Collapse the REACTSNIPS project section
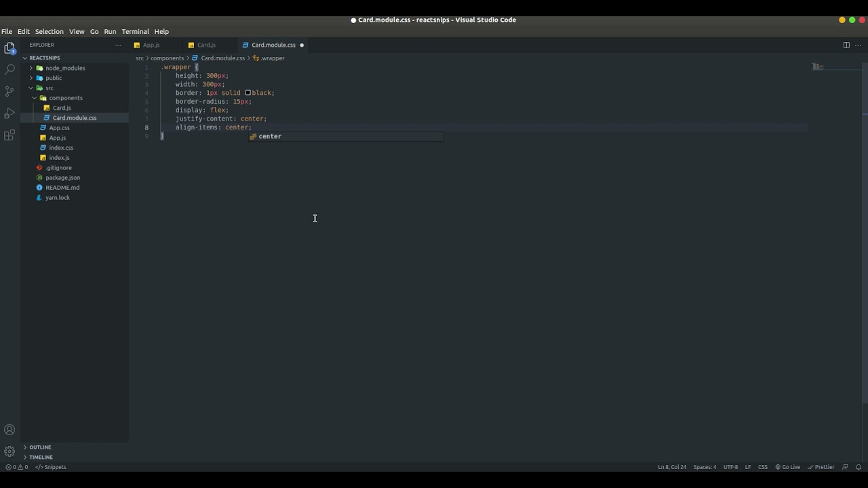Viewport: 868px width, 488px height. (x=75, y=58)
